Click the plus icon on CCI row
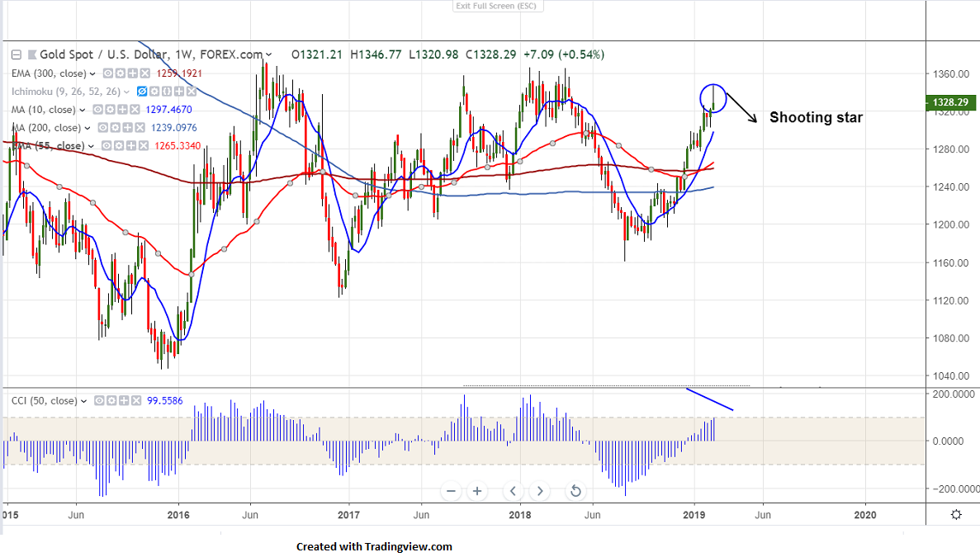The width and height of the screenshot is (980, 557). [124, 401]
